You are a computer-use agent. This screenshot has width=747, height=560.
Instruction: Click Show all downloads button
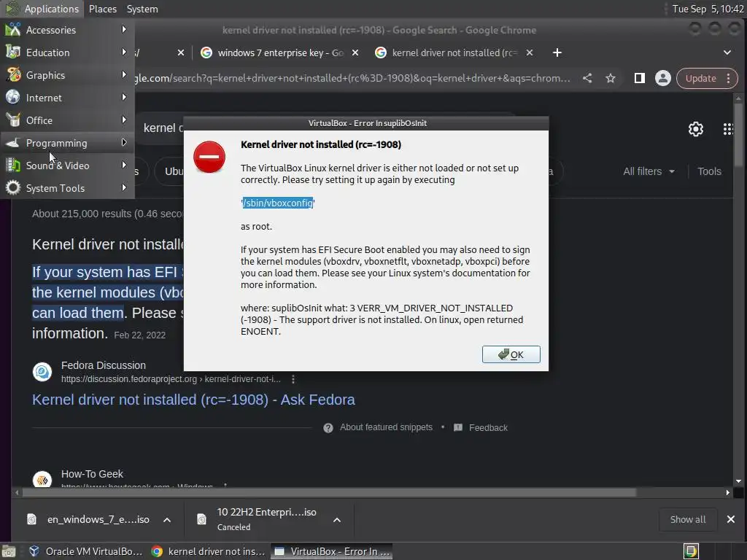688,519
